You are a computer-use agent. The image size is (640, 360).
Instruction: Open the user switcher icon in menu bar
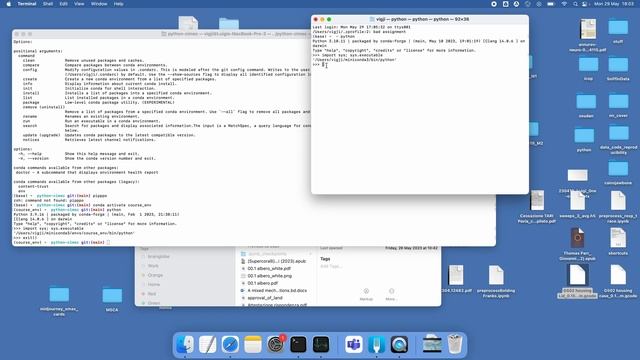(584, 4)
